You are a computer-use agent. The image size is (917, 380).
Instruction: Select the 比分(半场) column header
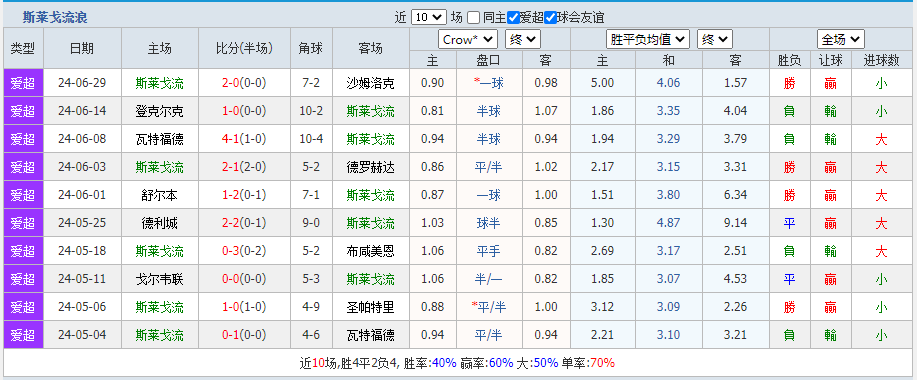click(x=244, y=49)
